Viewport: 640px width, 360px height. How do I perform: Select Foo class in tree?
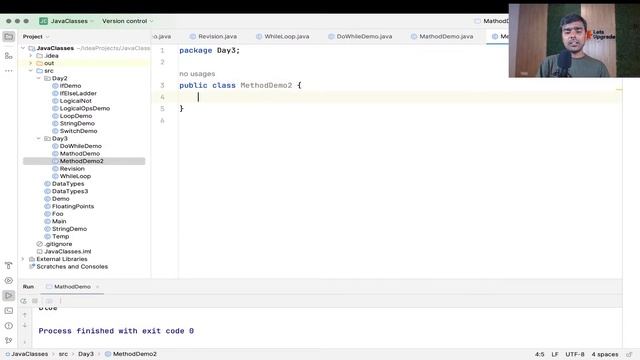click(x=58, y=214)
